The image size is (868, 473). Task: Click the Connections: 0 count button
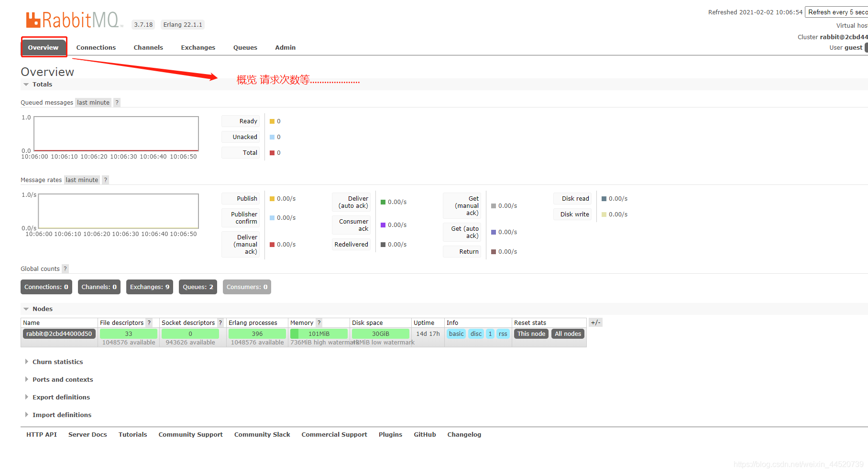click(46, 287)
